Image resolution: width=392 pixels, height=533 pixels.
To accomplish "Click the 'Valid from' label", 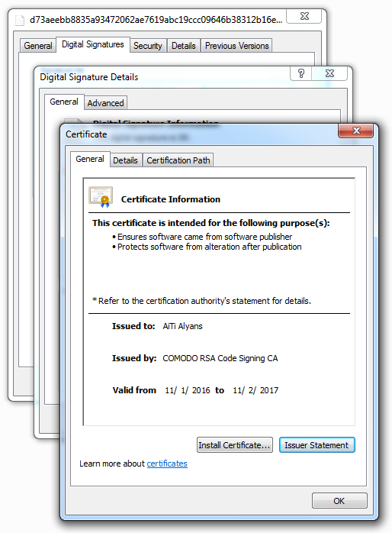I will [134, 390].
